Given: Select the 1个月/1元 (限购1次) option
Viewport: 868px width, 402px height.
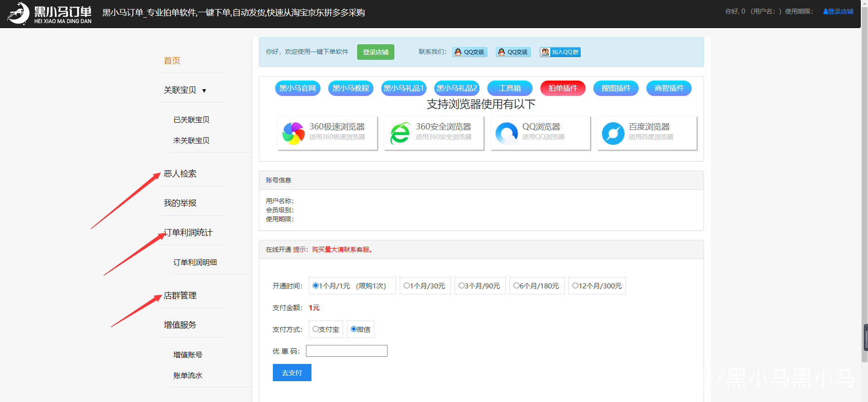Looking at the screenshot, I should pos(315,286).
